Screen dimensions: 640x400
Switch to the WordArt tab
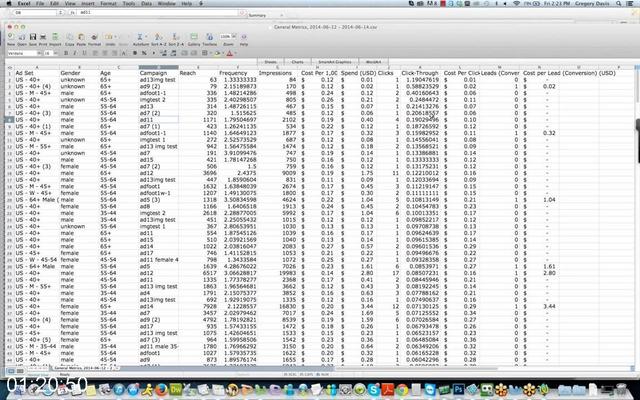(x=373, y=62)
